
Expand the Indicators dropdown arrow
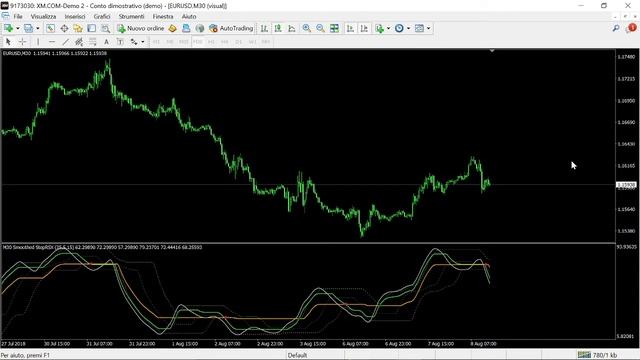click(x=388, y=28)
